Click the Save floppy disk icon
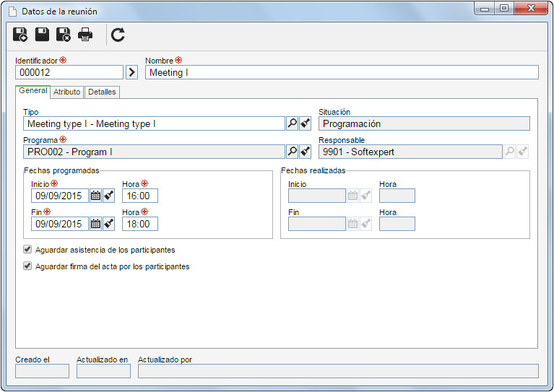The height and width of the screenshot is (392, 554). (42, 35)
